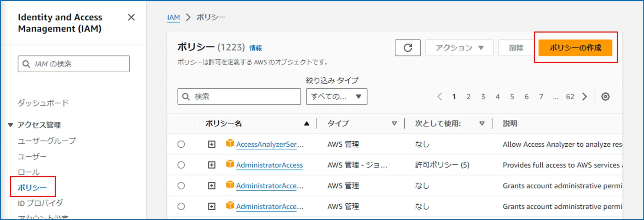
Task: Open ポリシー in the sidebar
Action: (x=32, y=187)
